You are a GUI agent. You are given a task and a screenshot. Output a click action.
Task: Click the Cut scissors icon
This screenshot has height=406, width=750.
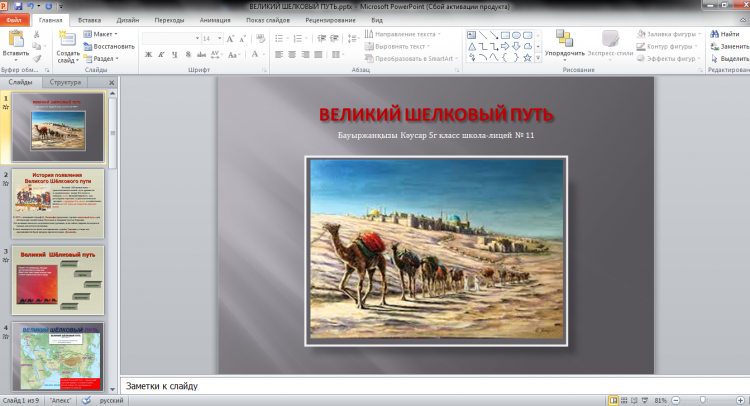coord(36,34)
